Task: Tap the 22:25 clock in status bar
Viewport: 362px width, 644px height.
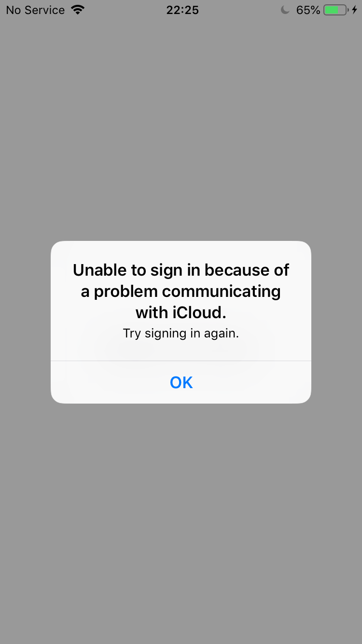Action: coord(182,10)
